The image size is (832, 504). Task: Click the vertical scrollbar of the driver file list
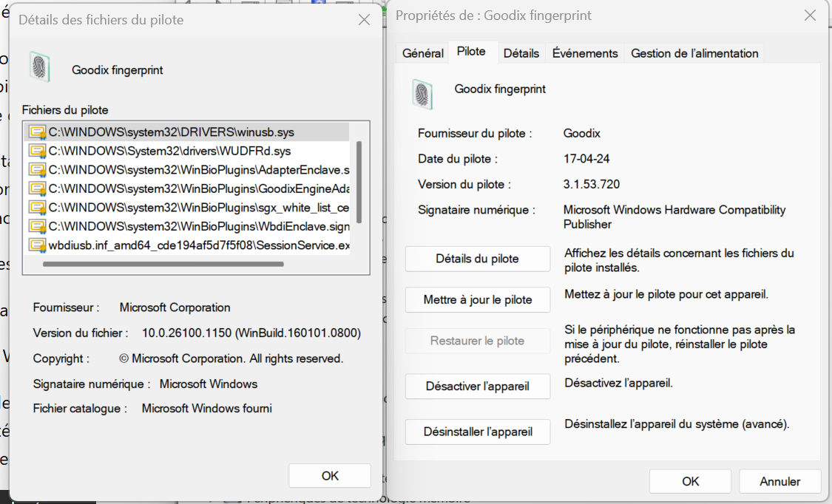point(359,182)
